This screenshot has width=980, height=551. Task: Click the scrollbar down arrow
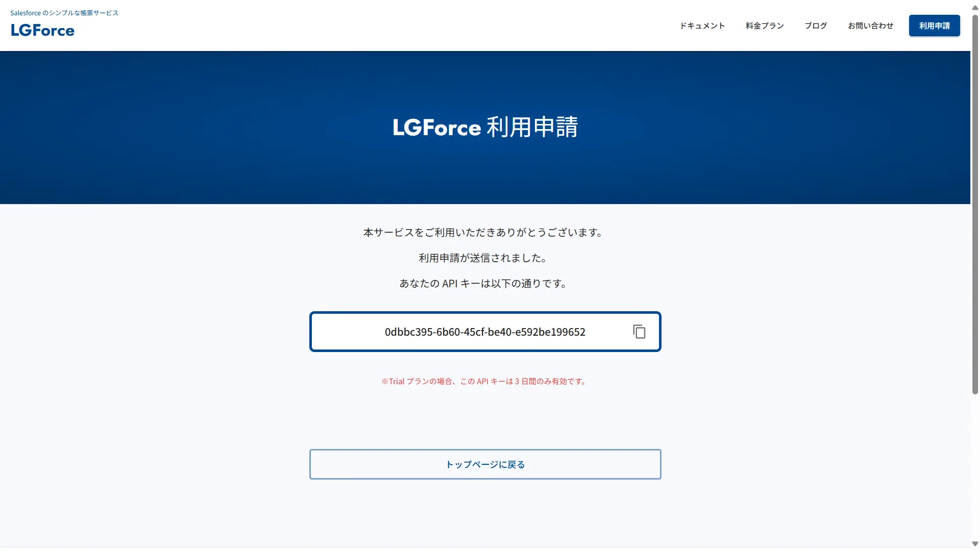click(x=975, y=544)
